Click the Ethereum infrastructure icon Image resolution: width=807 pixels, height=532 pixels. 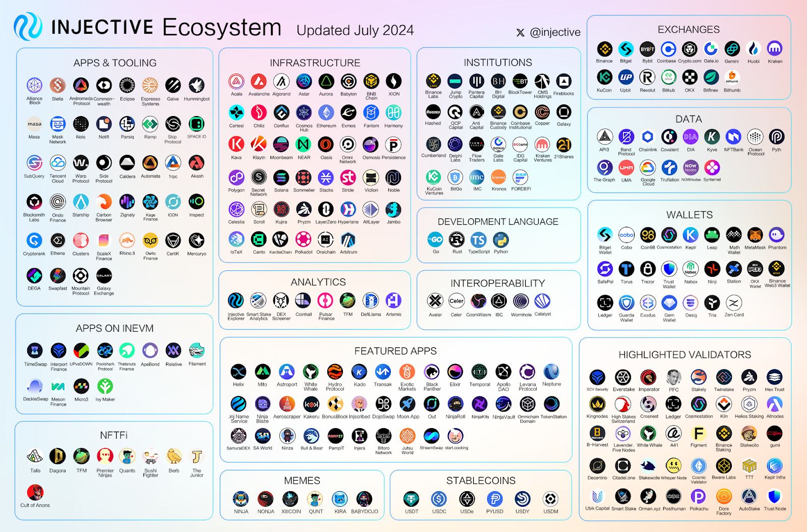[x=326, y=112]
